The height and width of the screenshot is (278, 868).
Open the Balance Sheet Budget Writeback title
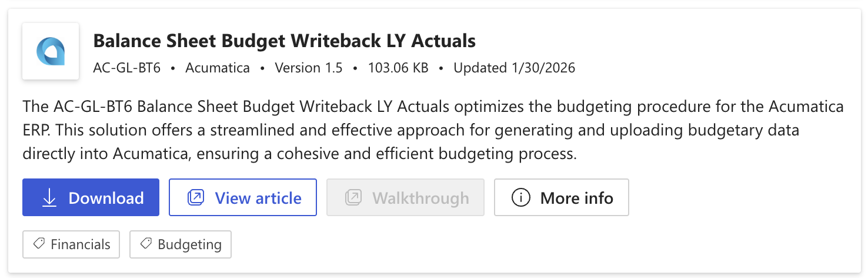pos(284,41)
